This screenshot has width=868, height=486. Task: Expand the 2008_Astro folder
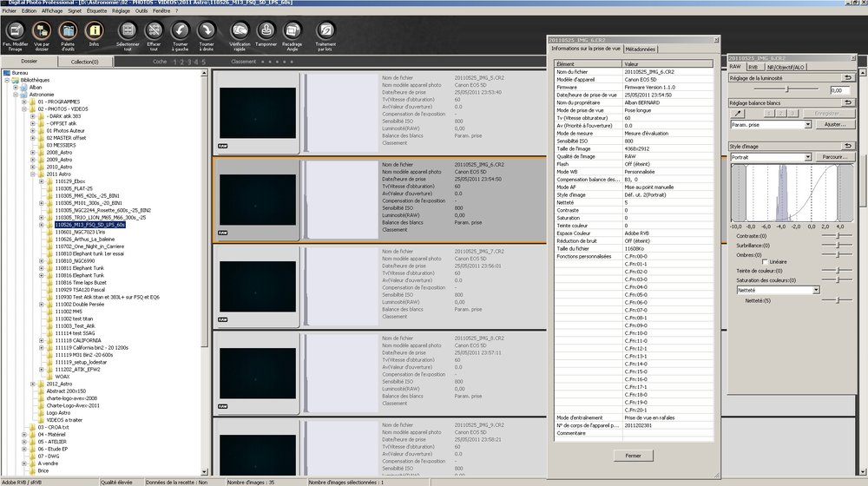pyautogui.click(x=33, y=152)
